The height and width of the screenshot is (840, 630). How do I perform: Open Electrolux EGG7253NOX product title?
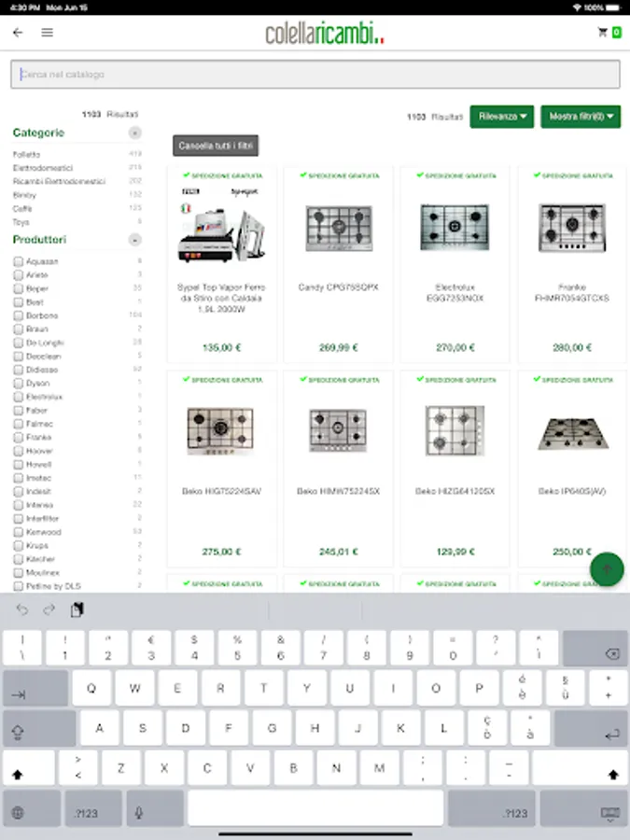coord(455,292)
